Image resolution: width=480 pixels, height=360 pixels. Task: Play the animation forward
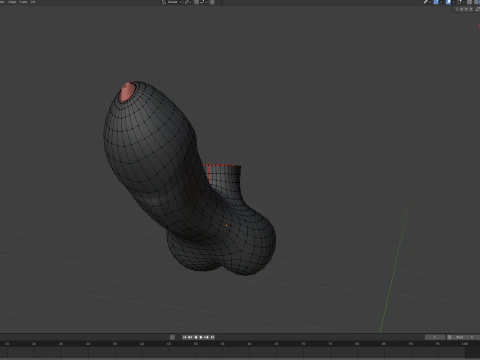[x=201, y=337]
